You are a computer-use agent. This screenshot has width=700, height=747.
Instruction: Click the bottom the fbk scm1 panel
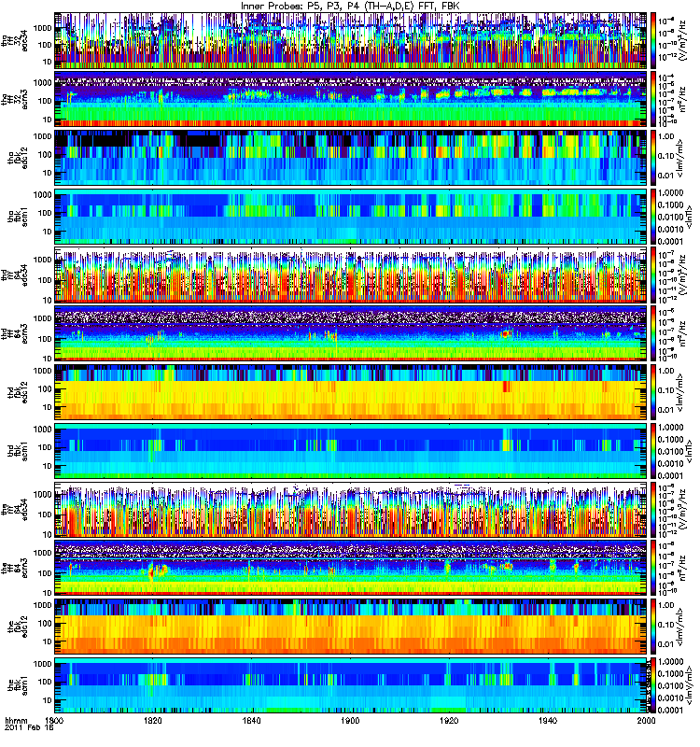click(x=351, y=685)
